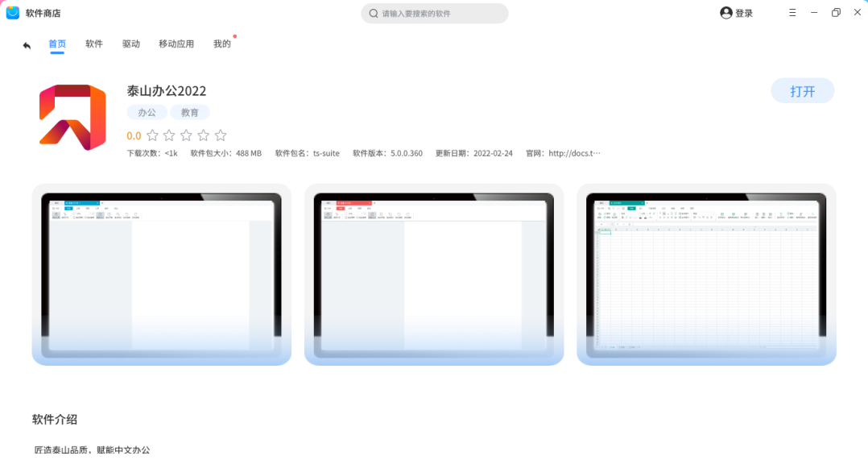Focus the software search input field
868x460 pixels.
coord(435,13)
